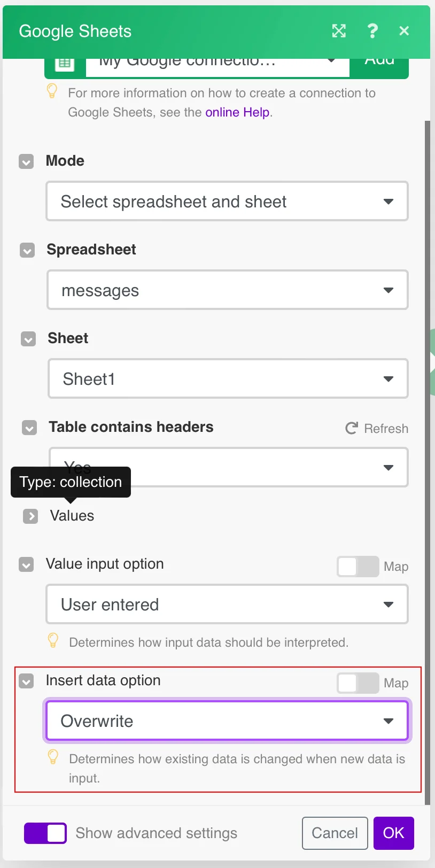The image size is (435, 868).
Task: Click the lightbulb icon beside connection help text
Action: 52,91
